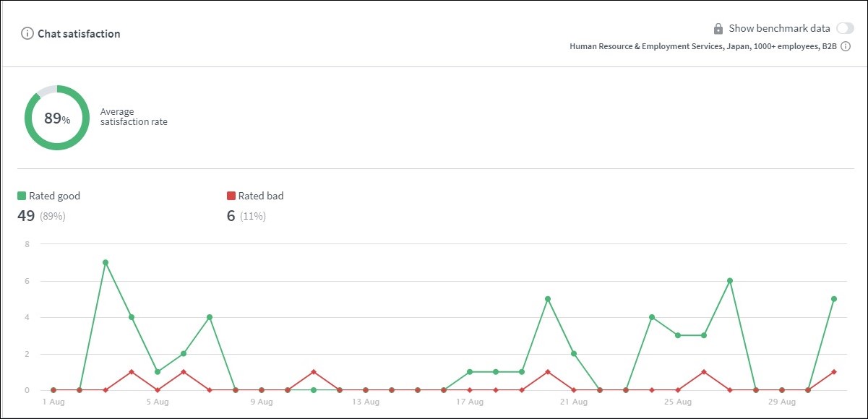Click the Average satisfaction rate text
This screenshot has width=868, height=419.
tap(134, 117)
